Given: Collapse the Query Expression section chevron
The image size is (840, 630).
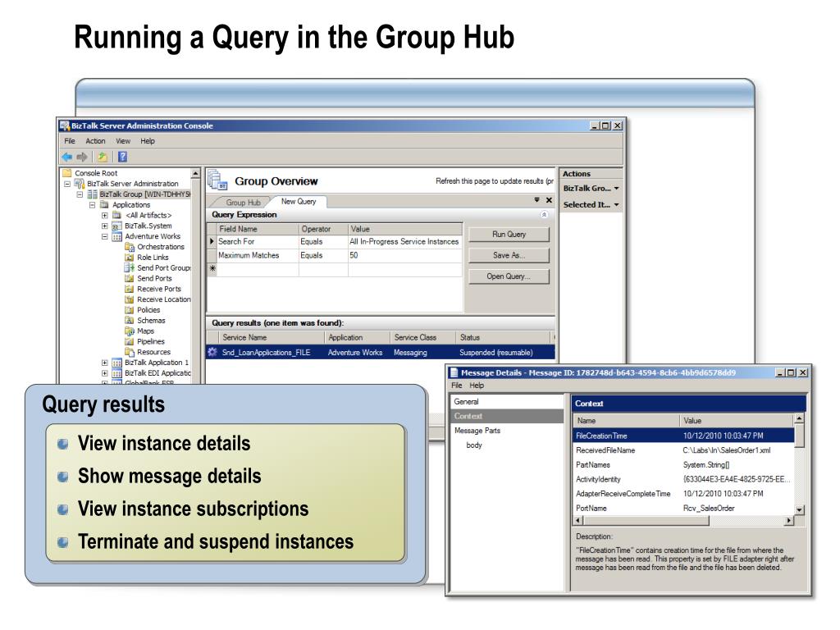Looking at the screenshot, I should (x=544, y=215).
